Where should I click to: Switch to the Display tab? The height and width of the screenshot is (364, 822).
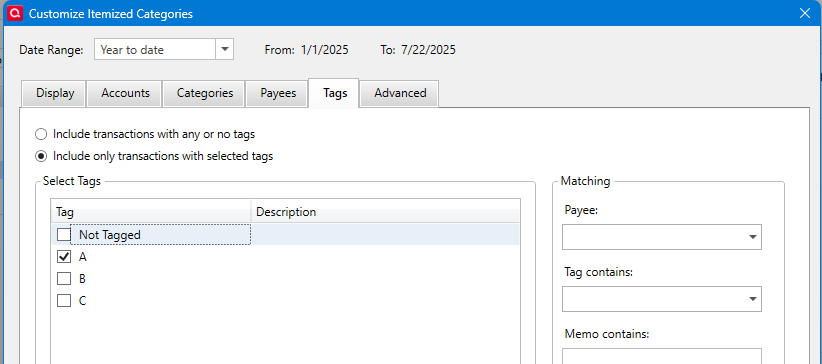(x=55, y=93)
